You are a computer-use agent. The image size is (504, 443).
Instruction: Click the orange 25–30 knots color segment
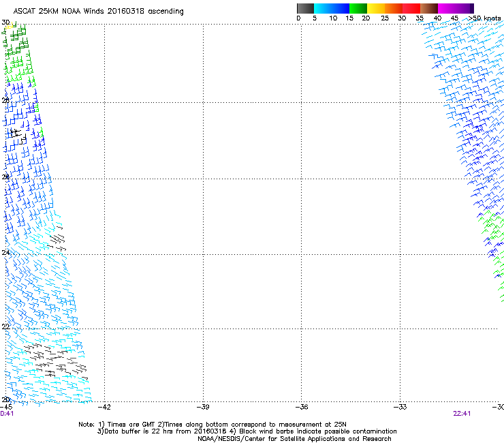[x=394, y=8]
